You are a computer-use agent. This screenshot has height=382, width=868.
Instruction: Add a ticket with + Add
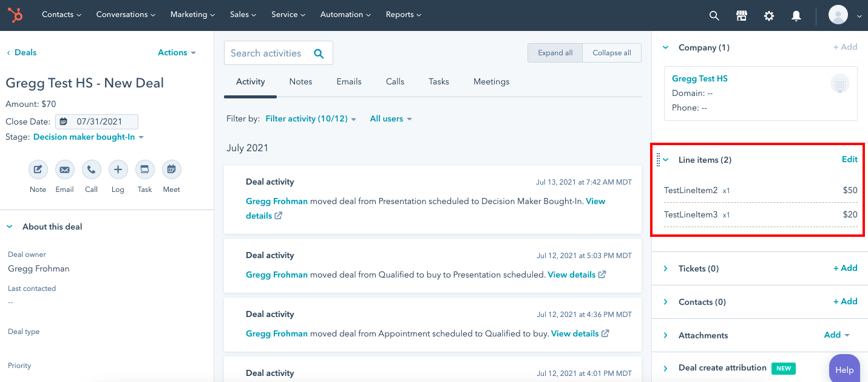[845, 268]
